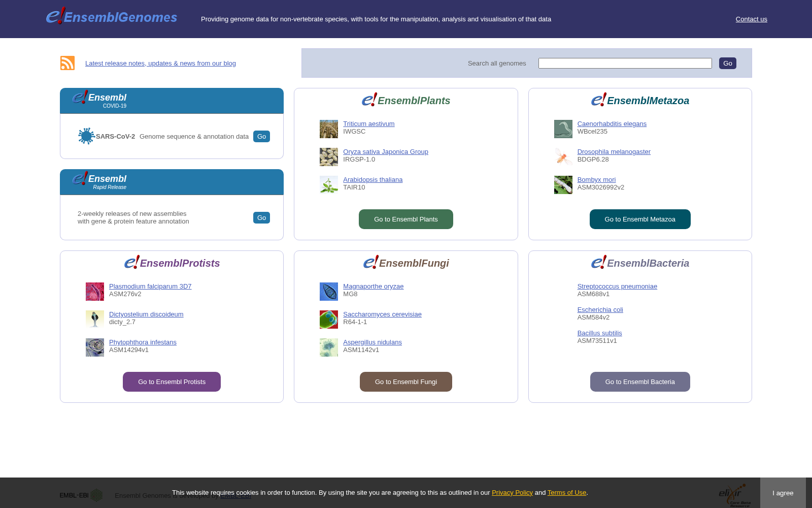
Task: Click the EnsemblFungi logo
Action: click(x=406, y=263)
